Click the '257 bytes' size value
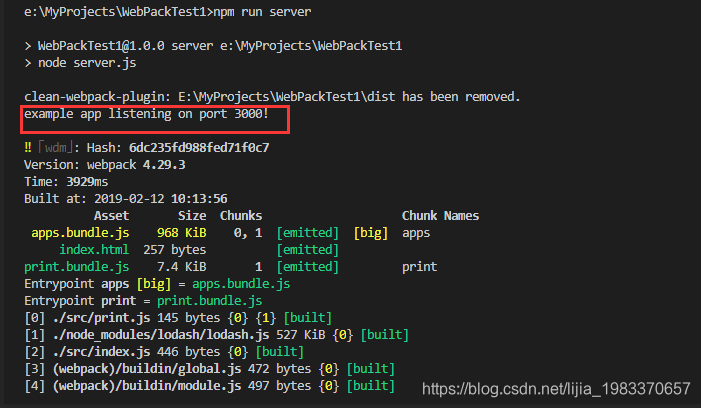The image size is (701, 408). pos(174,250)
